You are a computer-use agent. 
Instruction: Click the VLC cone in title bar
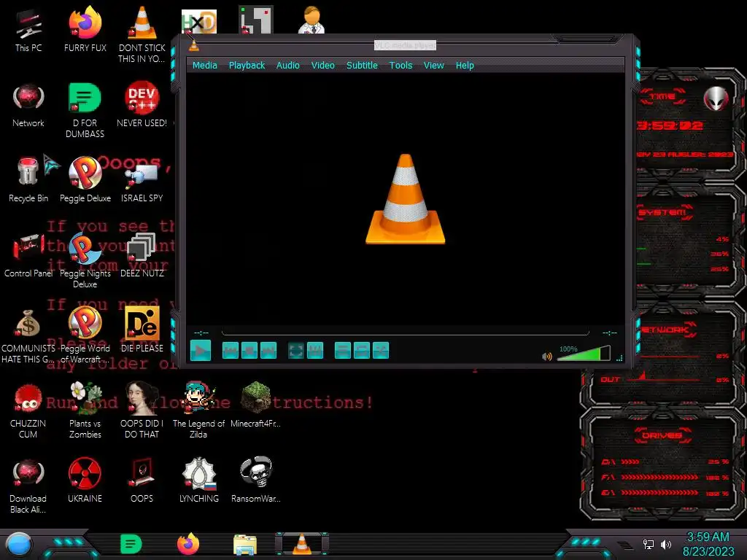point(193,46)
